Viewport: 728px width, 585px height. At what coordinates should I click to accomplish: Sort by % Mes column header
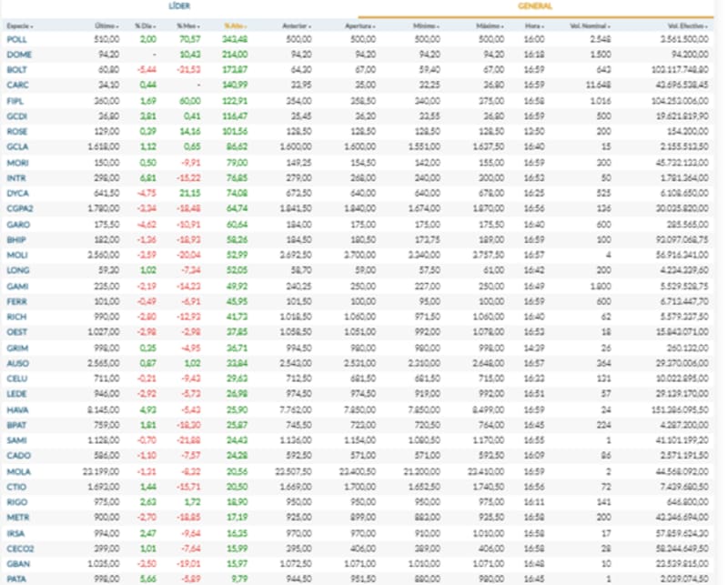pos(187,25)
